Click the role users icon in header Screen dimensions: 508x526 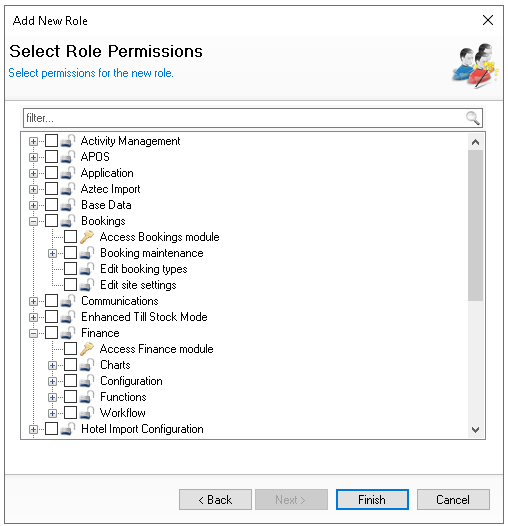[x=475, y=66]
